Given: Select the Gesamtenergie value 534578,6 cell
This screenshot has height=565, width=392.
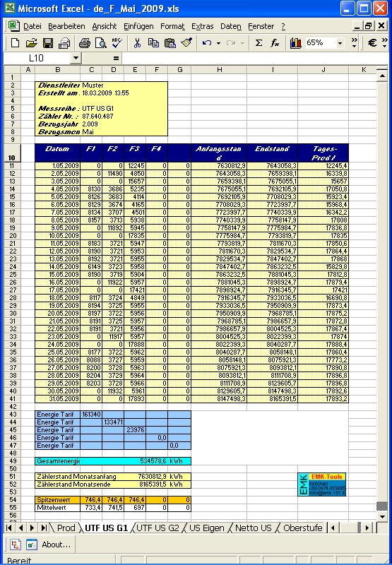Looking at the screenshot, I should 146,461.
